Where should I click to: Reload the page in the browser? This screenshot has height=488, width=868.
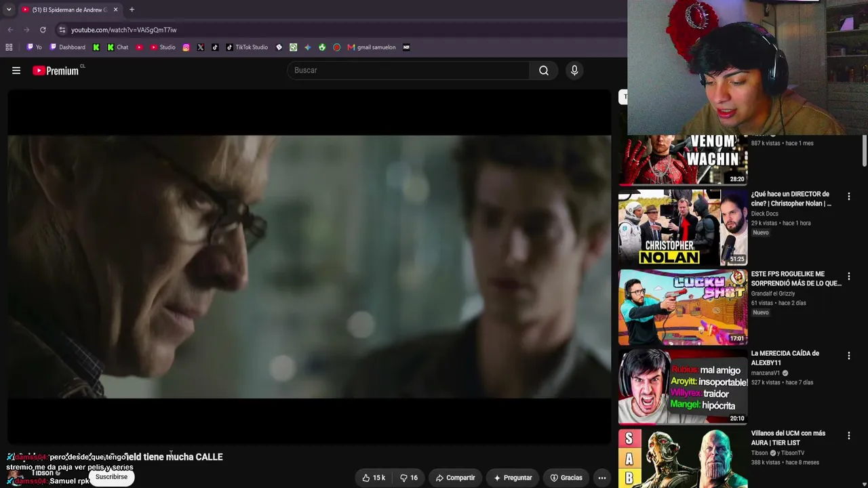pos(43,30)
